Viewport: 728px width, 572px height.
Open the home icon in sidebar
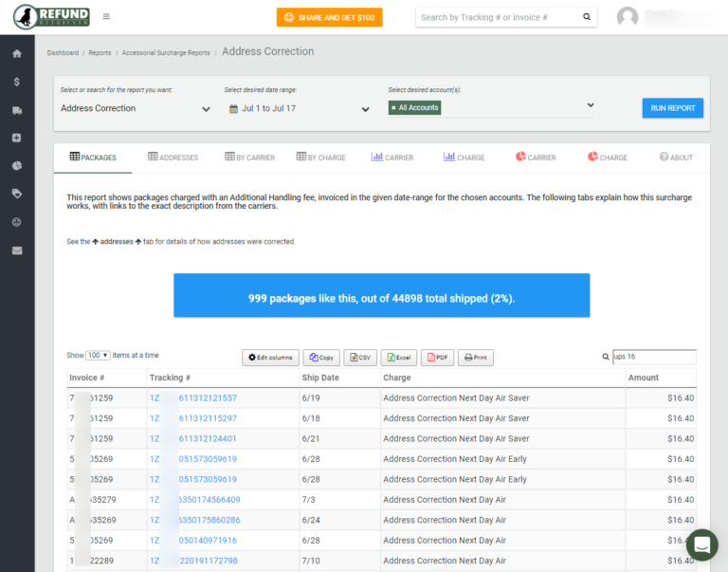[17, 54]
